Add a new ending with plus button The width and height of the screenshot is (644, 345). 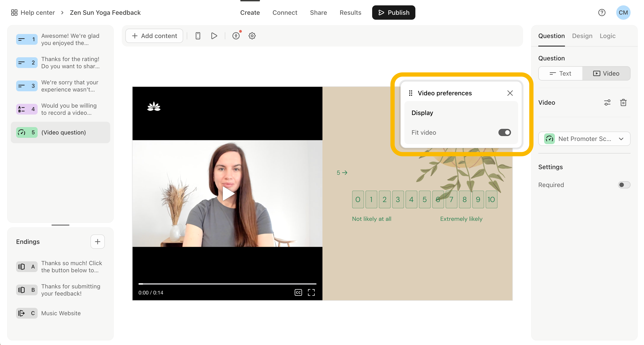[x=97, y=242]
